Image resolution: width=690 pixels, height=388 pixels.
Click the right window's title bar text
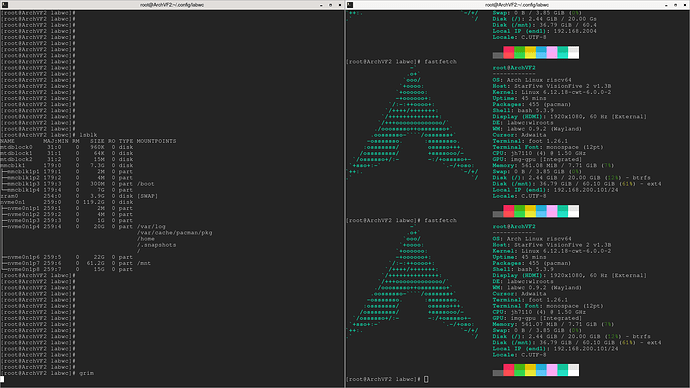[517, 5]
